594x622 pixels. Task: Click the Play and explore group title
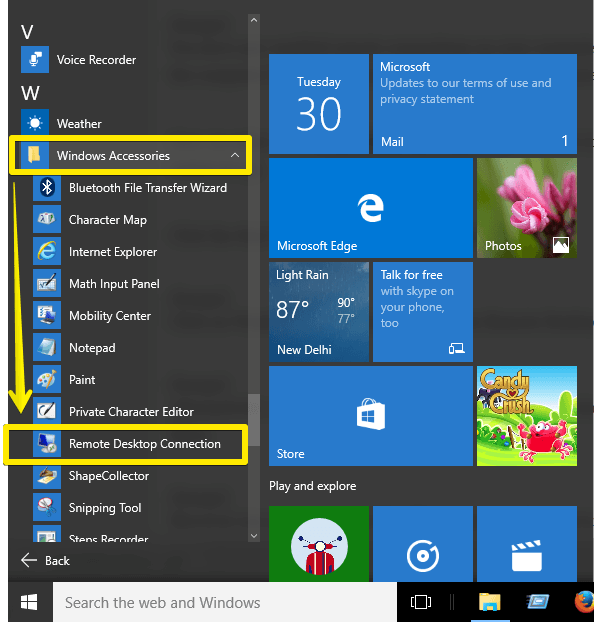pos(313,486)
